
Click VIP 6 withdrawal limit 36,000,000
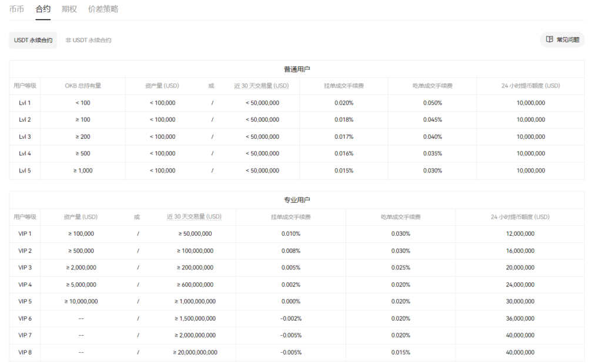pos(520,318)
